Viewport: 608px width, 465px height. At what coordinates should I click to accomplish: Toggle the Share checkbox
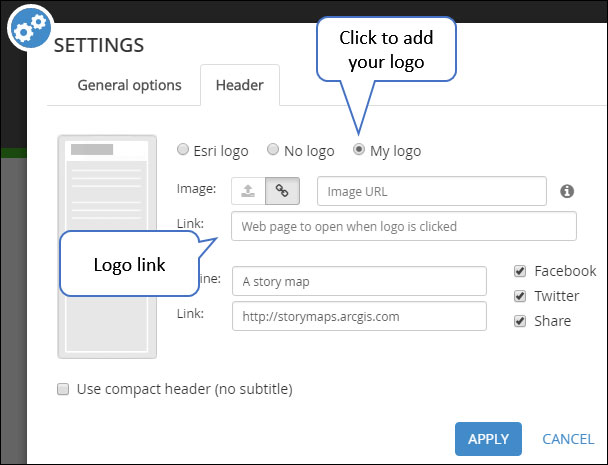point(520,321)
